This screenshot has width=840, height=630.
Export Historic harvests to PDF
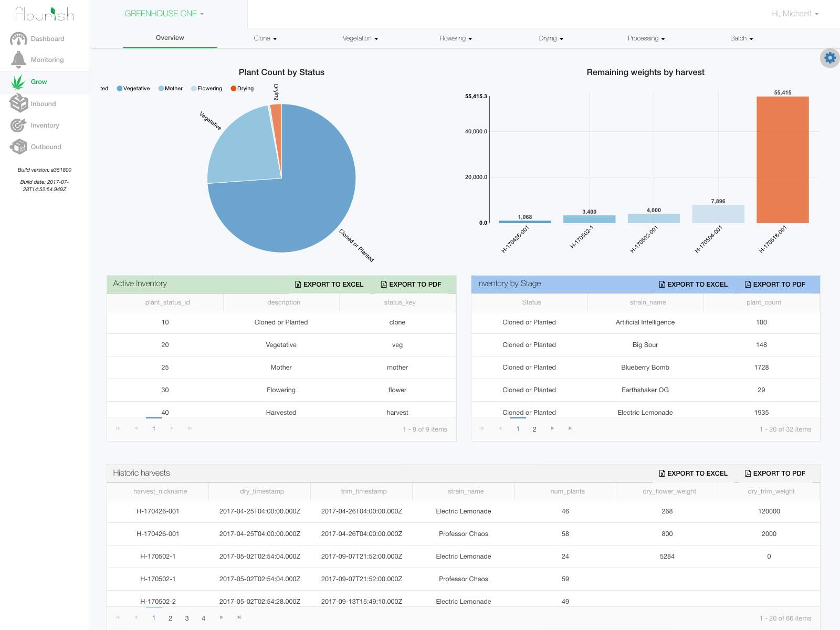[x=774, y=473]
